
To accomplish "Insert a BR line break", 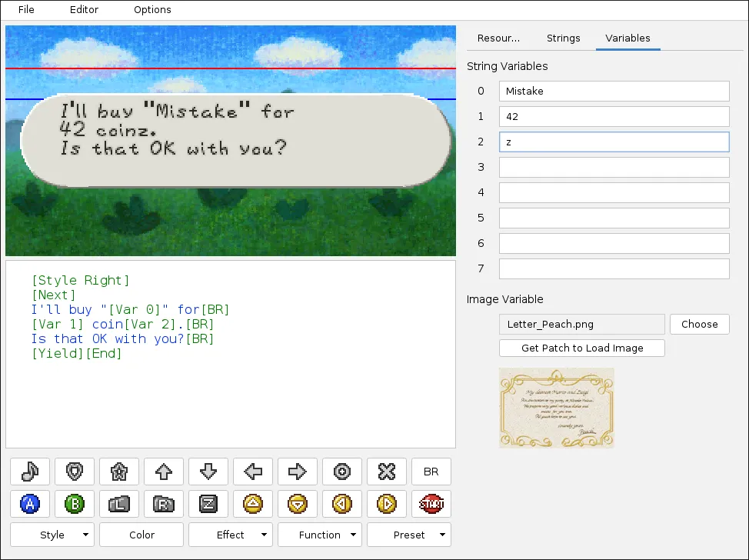I will point(431,472).
